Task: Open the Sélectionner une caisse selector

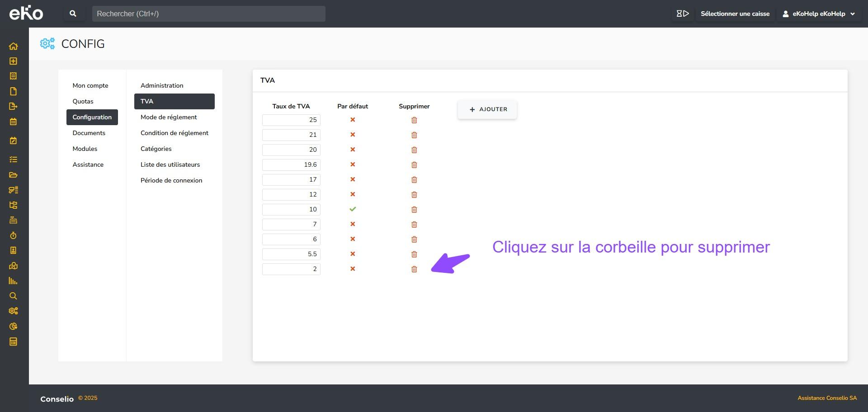Action: (735, 14)
